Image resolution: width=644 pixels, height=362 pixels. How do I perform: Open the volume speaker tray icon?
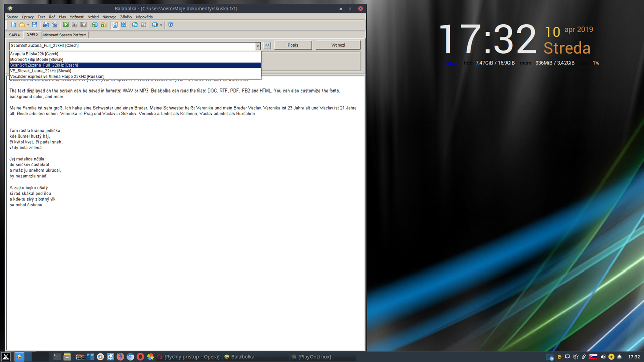(603, 357)
